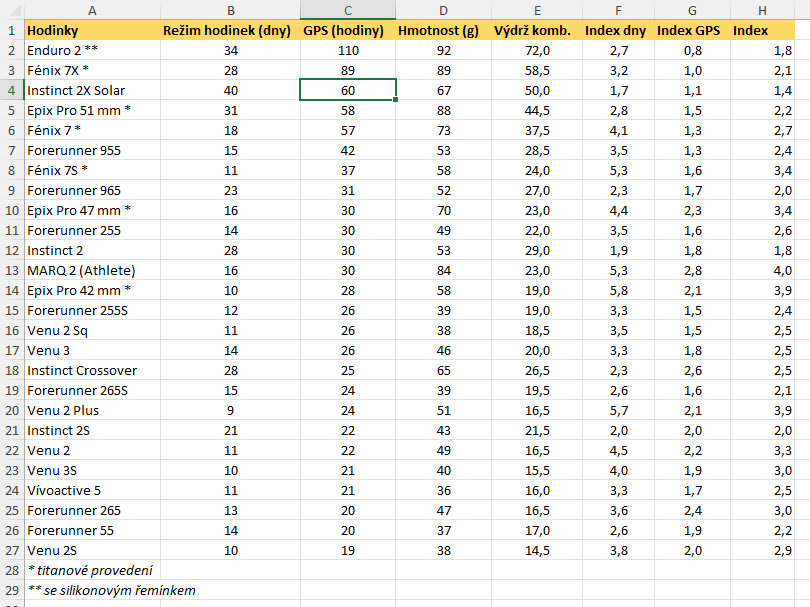Click the active cell containing 60
810x607 pixels.
(x=348, y=90)
